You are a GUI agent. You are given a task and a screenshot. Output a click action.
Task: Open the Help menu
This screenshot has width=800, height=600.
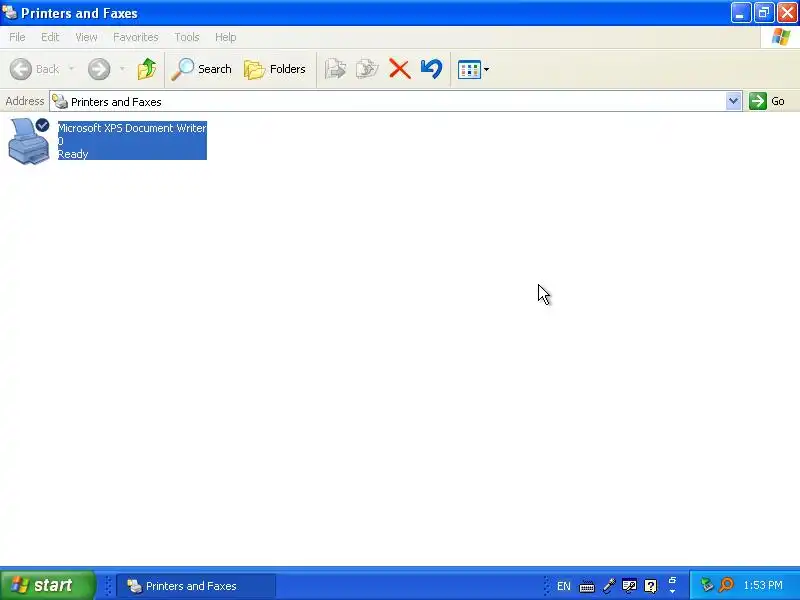click(226, 37)
